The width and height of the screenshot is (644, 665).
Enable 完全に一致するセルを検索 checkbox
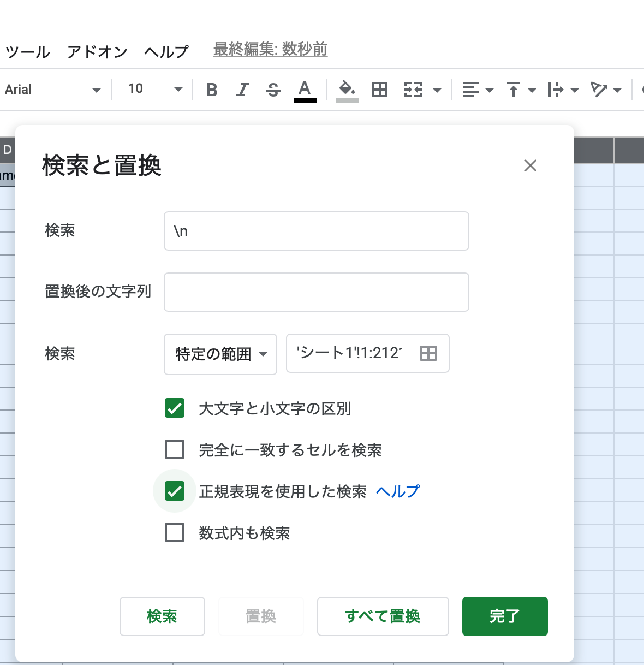coord(175,449)
